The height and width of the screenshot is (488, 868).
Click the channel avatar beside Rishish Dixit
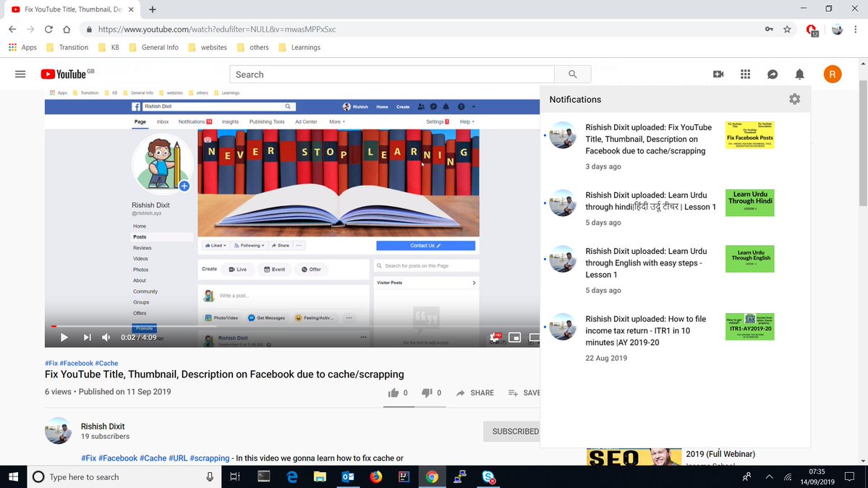(x=58, y=431)
